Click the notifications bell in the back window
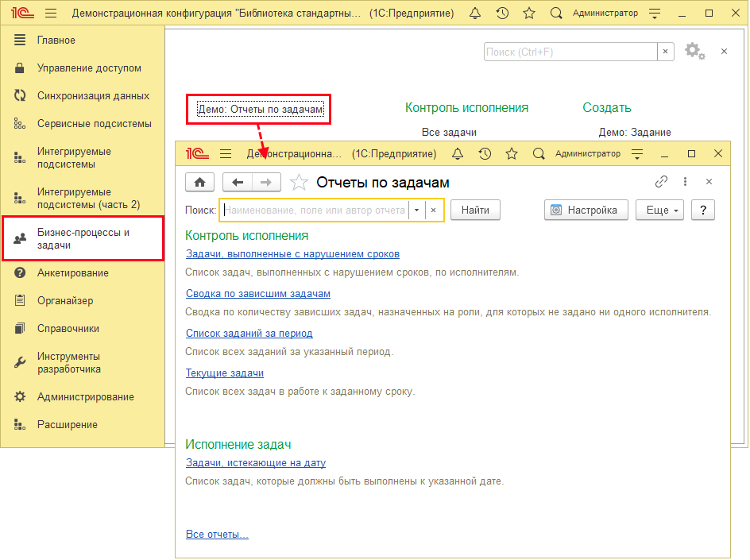The width and height of the screenshot is (750, 560). click(475, 13)
